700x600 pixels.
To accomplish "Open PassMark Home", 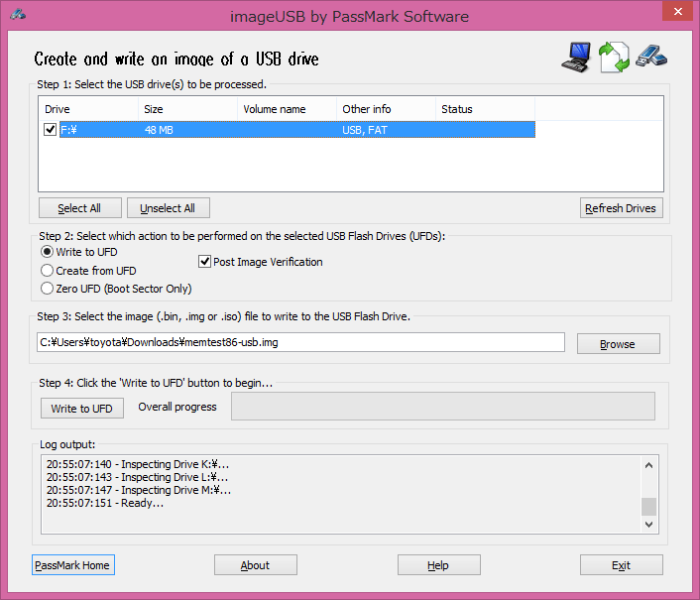I will (73, 564).
